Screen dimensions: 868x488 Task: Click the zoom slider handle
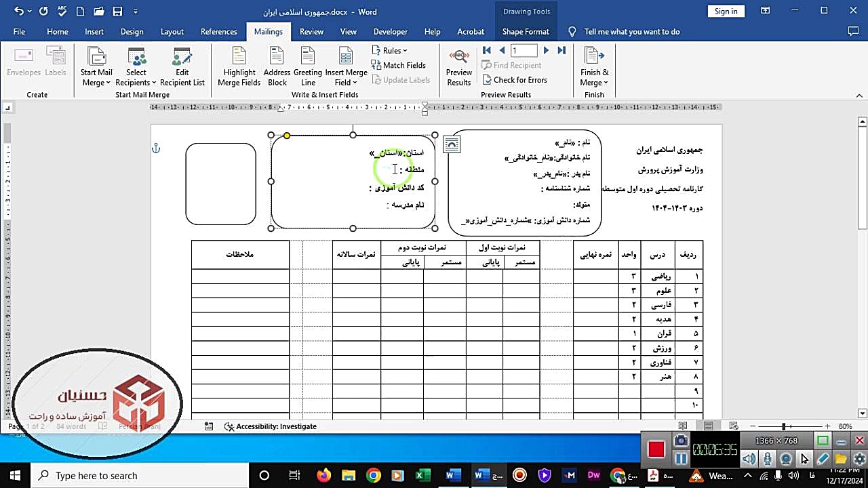click(x=784, y=426)
